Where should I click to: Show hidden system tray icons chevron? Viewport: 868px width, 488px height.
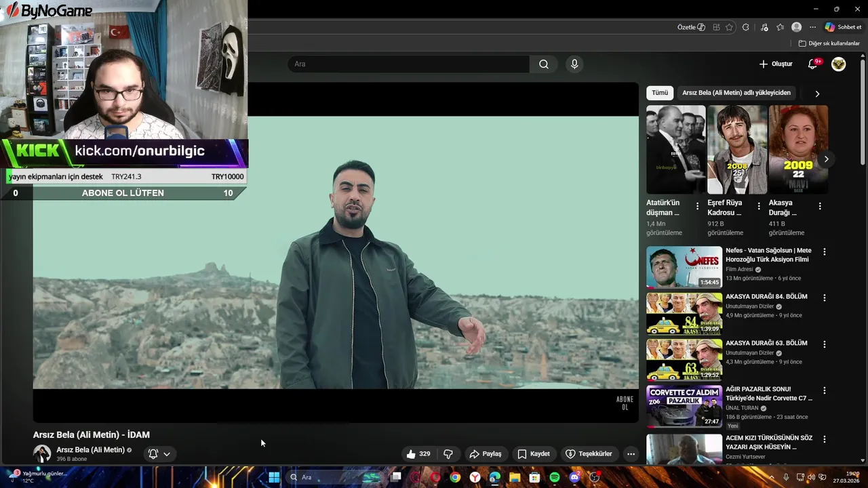[x=771, y=477]
